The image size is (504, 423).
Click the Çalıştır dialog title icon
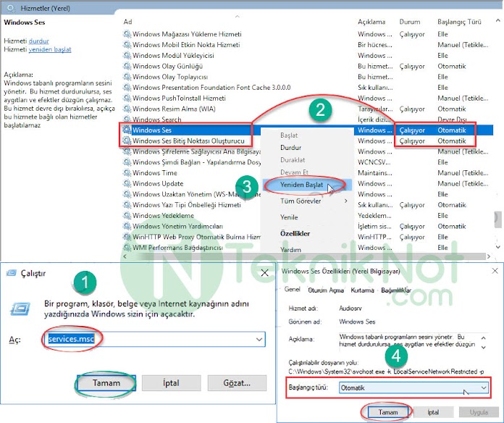(x=12, y=273)
